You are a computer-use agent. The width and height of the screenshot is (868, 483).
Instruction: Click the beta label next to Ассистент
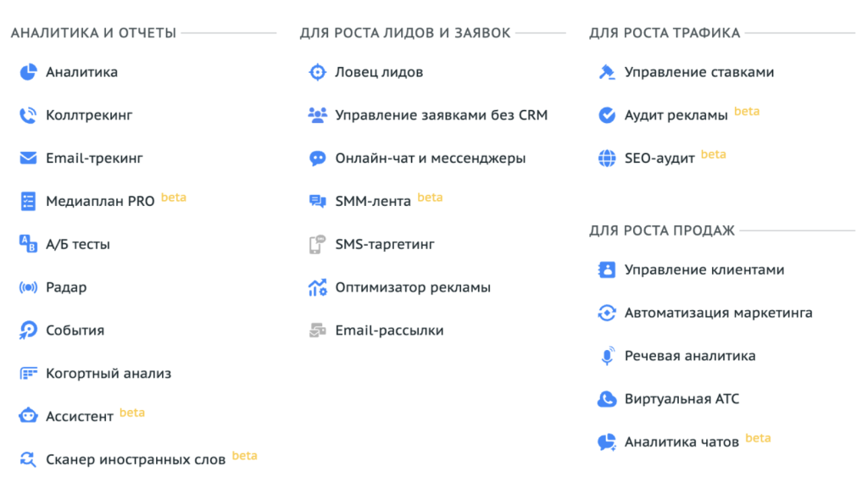[132, 413]
